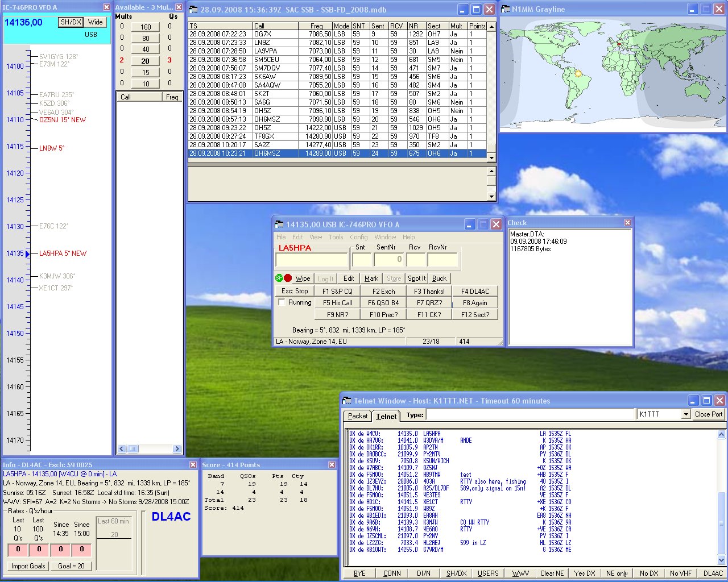Click the Close Port button

tap(708, 414)
